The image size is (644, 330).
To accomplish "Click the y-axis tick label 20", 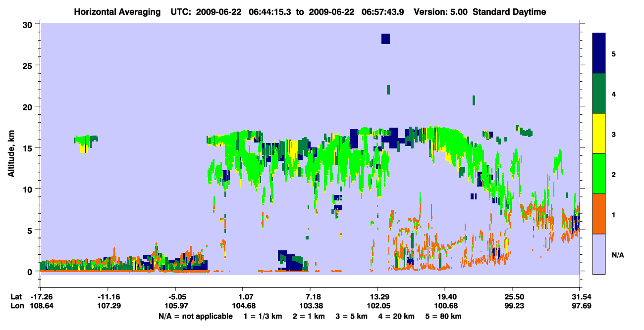I will 28,107.
